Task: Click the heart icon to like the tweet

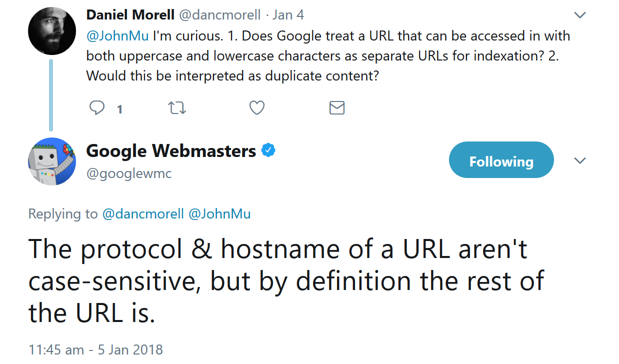Action: pos(256,107)
